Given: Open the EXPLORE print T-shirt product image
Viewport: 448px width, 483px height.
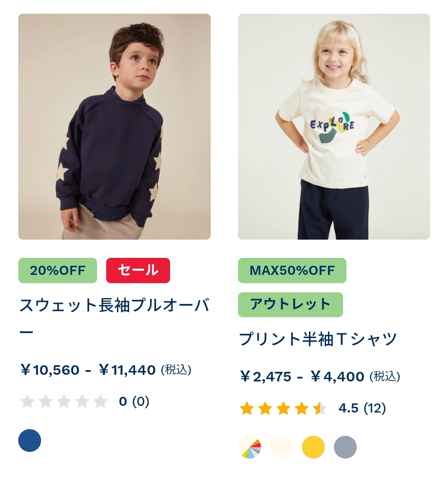Looking at the screenshot, I should [334, 126].
